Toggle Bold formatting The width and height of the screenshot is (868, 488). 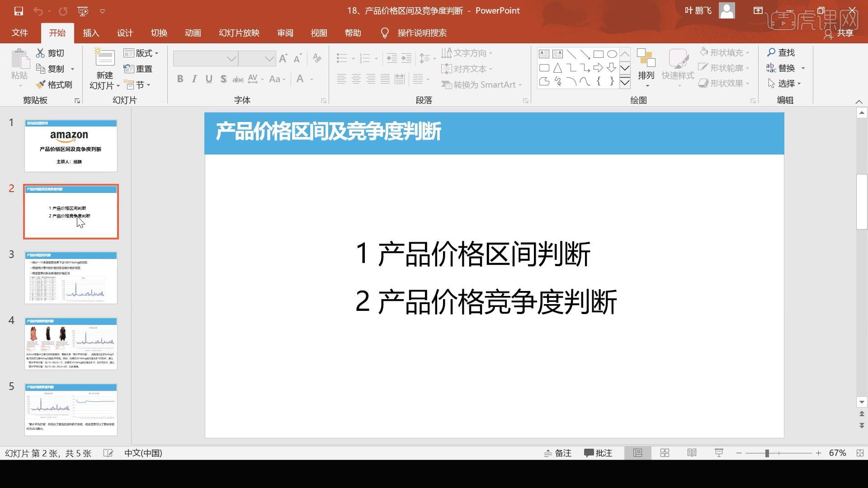pos(180,79)
